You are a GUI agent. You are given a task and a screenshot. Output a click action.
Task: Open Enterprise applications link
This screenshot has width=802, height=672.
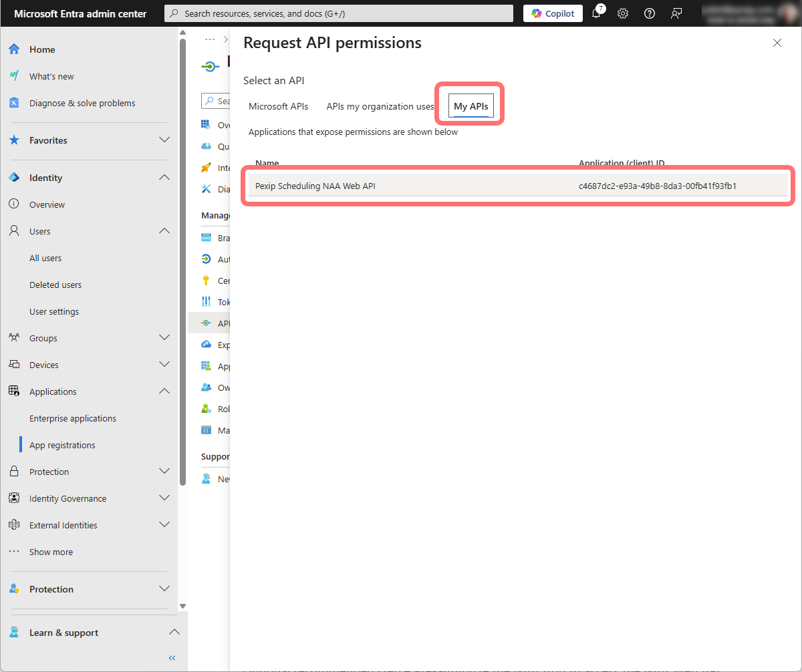[x=73, y=418]
